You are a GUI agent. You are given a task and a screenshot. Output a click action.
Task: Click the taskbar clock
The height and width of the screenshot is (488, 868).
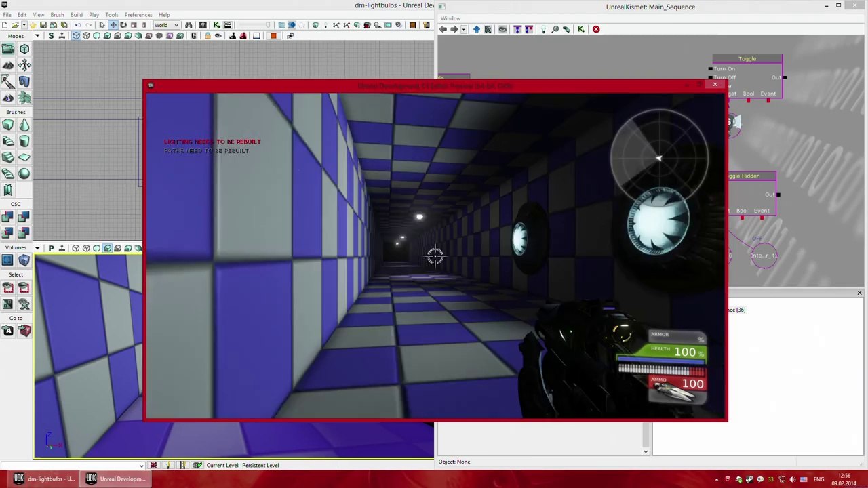point(844,479)
